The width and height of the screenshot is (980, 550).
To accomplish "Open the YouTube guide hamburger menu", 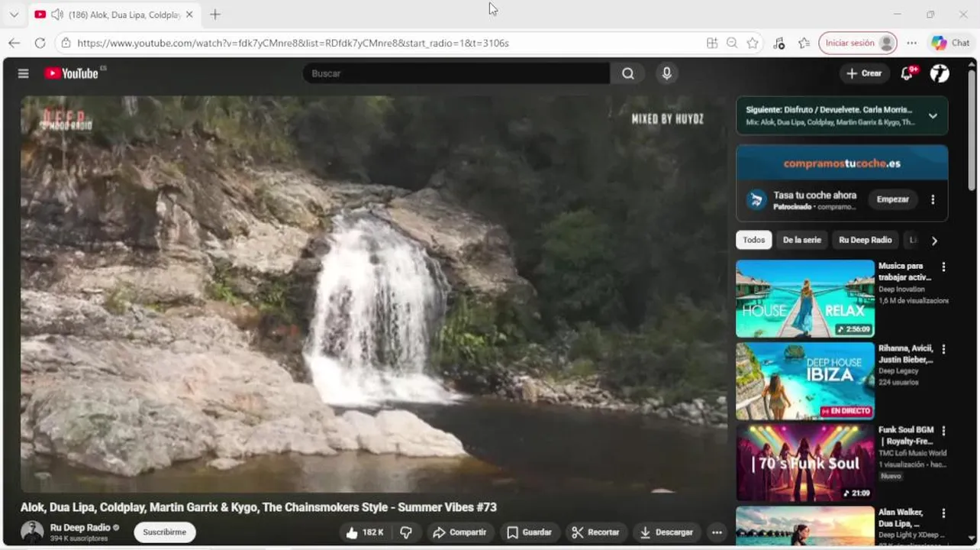I will pos(24,73).
